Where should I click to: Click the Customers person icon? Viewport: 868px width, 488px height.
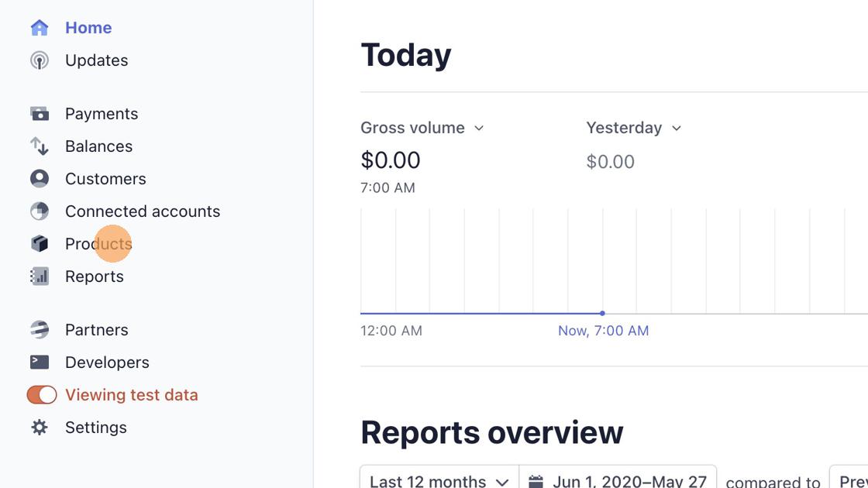click(x=40, y=179)
